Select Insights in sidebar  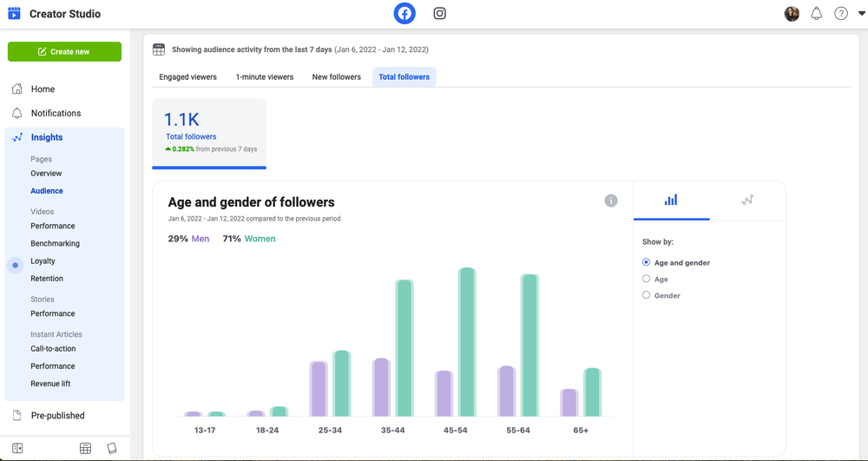pyautogui.click(x=47, y=137)
